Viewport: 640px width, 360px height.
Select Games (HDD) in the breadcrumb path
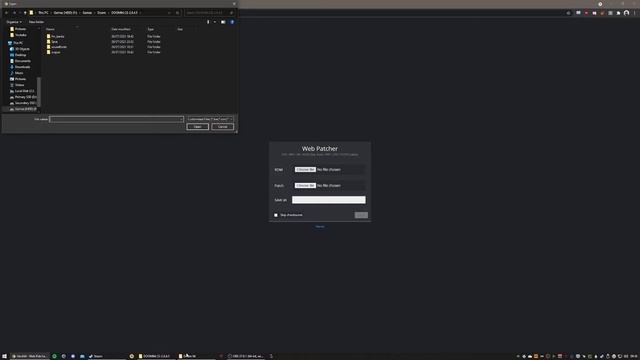65,13
